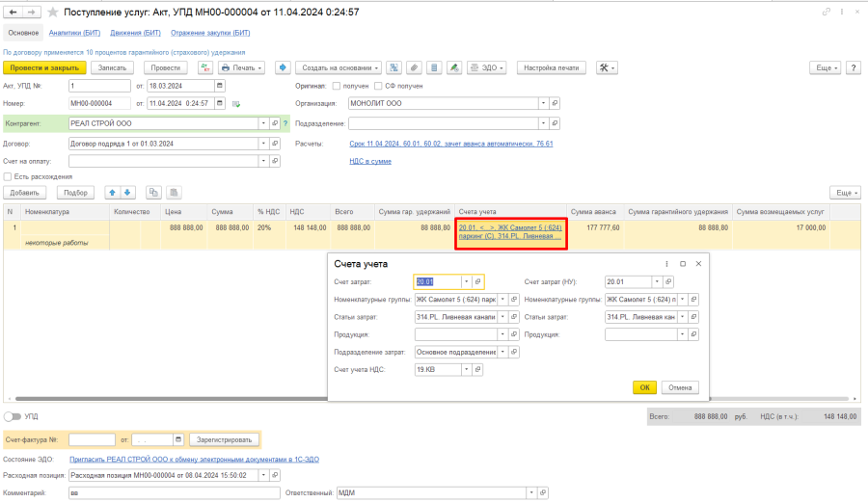This screenshot has width=868, height=503.
Task: Open the question mark help button
Action: (x=854, y=67)
